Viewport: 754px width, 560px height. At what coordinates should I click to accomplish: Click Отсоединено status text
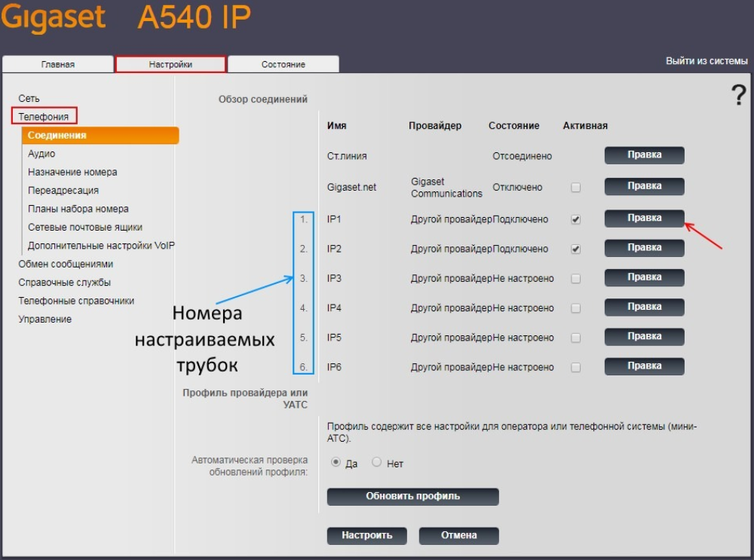[x=522, y=156]
